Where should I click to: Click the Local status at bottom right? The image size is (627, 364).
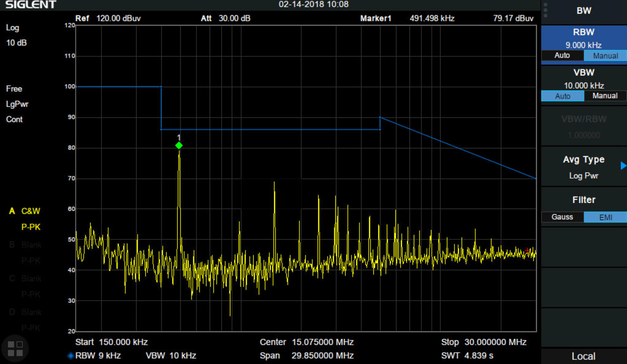[584, 356]
